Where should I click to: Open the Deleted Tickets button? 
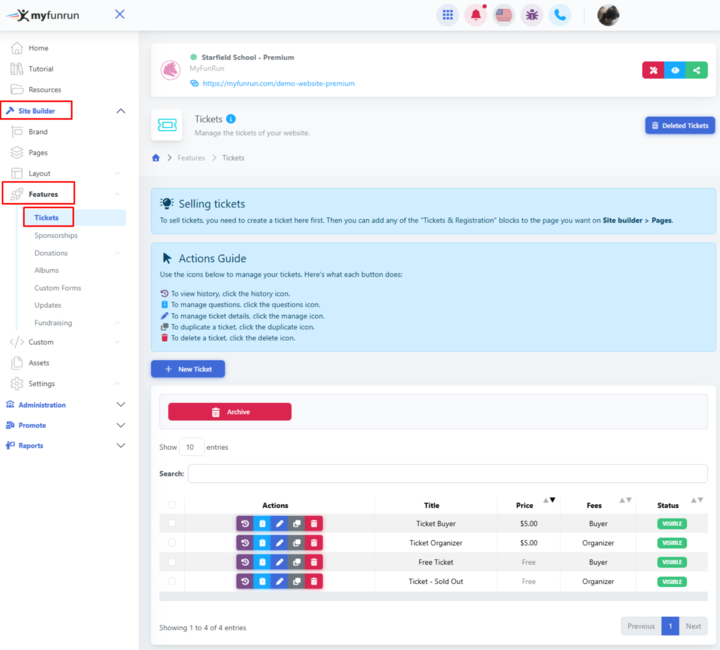click(679, 125)
